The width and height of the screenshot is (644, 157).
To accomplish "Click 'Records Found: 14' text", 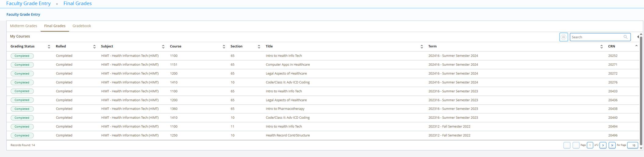I will coord(23,145).
